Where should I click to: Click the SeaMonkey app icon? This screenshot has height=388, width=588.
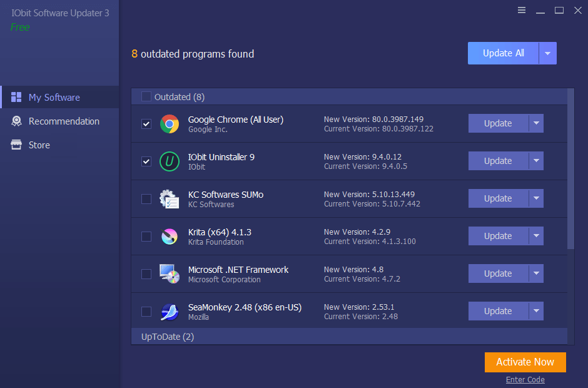tap(170, 312)
